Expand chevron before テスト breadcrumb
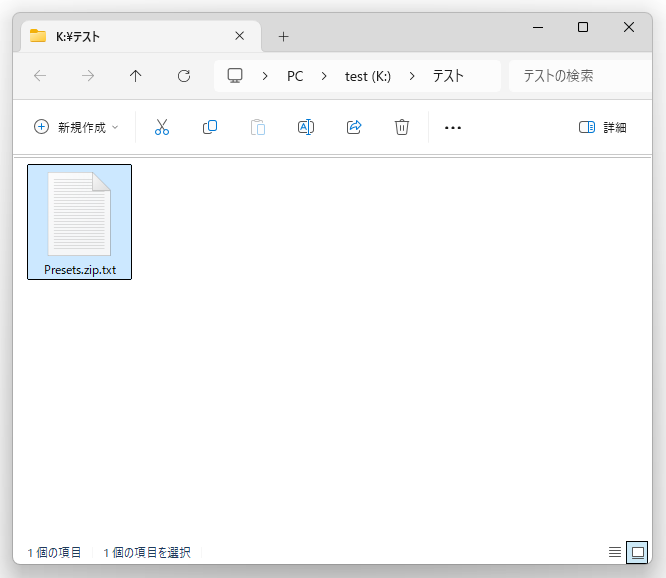Viewport: 666px width, 578px height. coord(412,76)
